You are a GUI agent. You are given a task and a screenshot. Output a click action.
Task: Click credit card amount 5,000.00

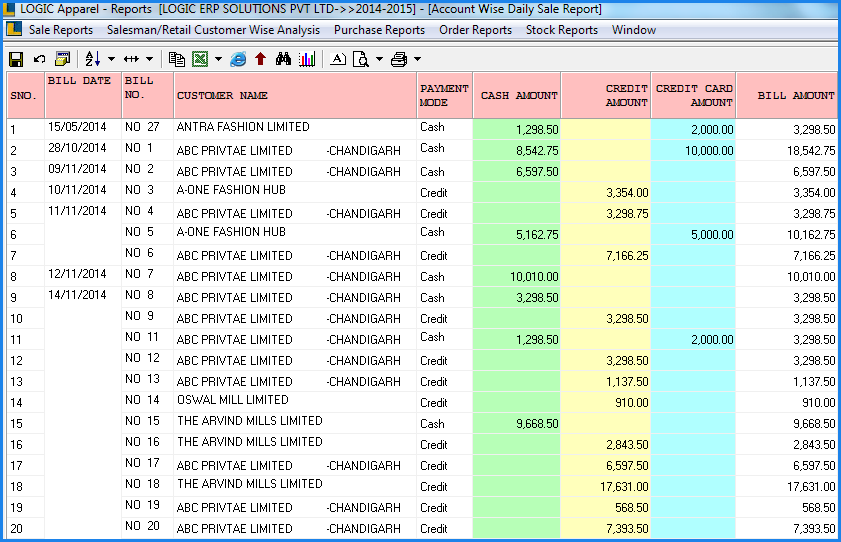712,234
